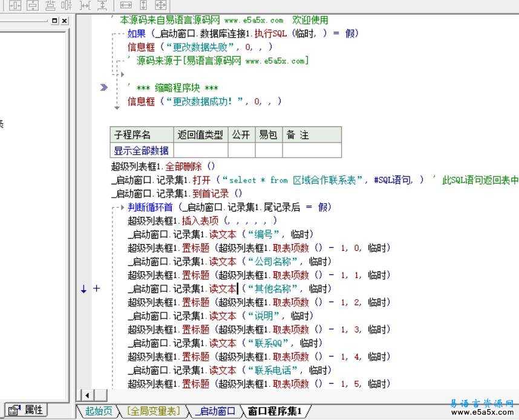This screenshot has height=420, width=519.
Task: Click the empty return type cell under 返回值类型
Action: (201, 150)
